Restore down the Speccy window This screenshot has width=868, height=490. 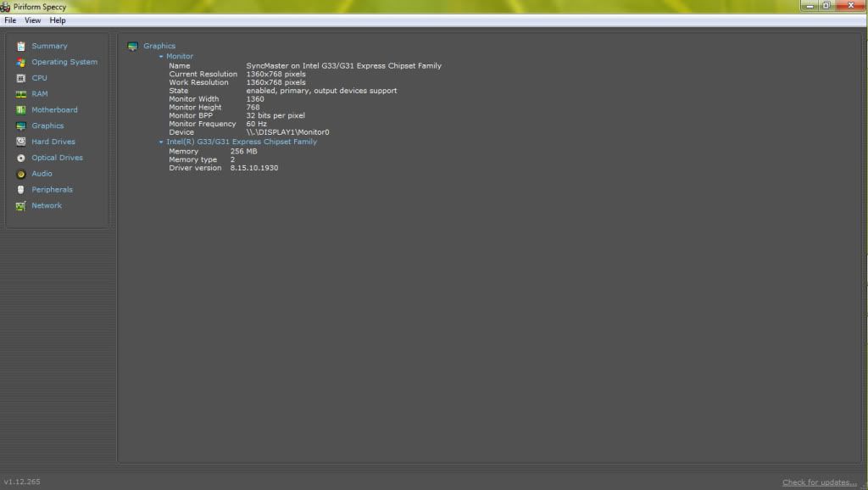(x=826, y=6)
